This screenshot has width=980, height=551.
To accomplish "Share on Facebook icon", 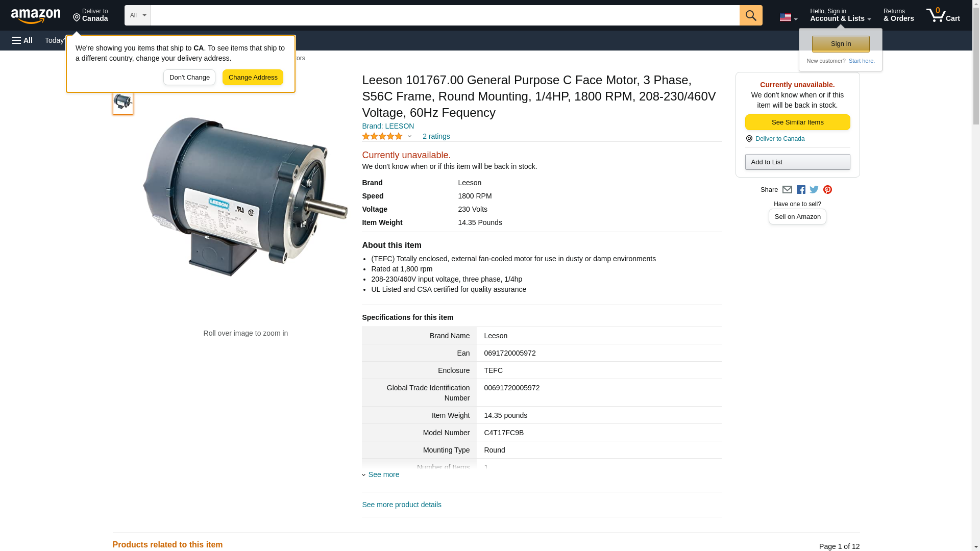I will (x=801, y=190).
